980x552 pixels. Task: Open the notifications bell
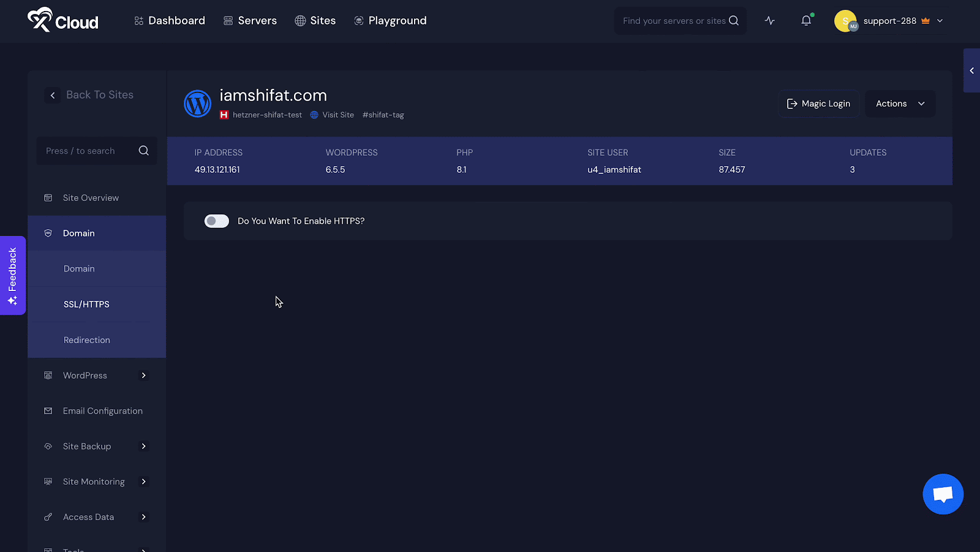tap(805, 20)
